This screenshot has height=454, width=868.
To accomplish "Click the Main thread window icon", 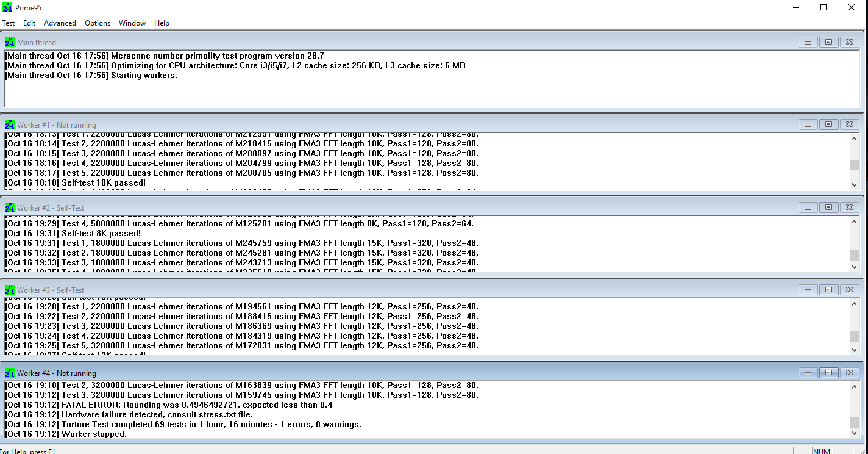I will (x=10, y=43).
